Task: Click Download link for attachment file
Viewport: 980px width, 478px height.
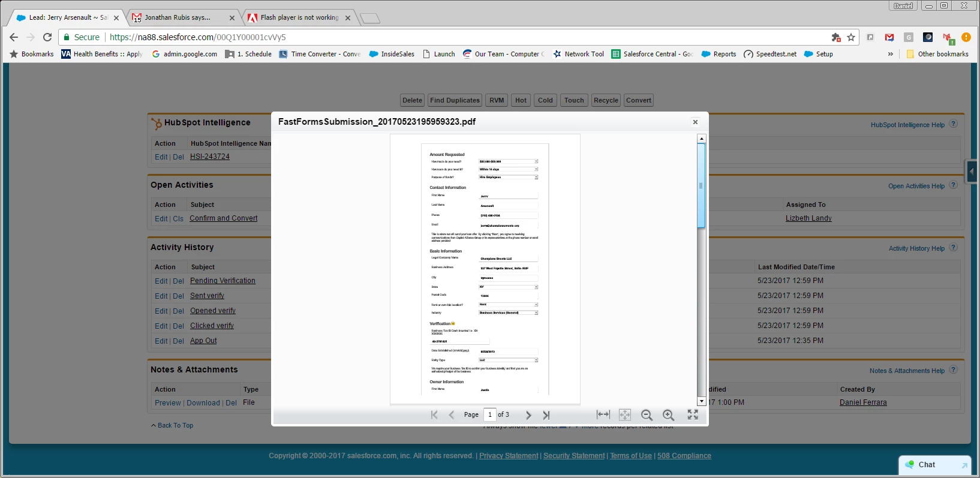Action: (x=203, y=403)
